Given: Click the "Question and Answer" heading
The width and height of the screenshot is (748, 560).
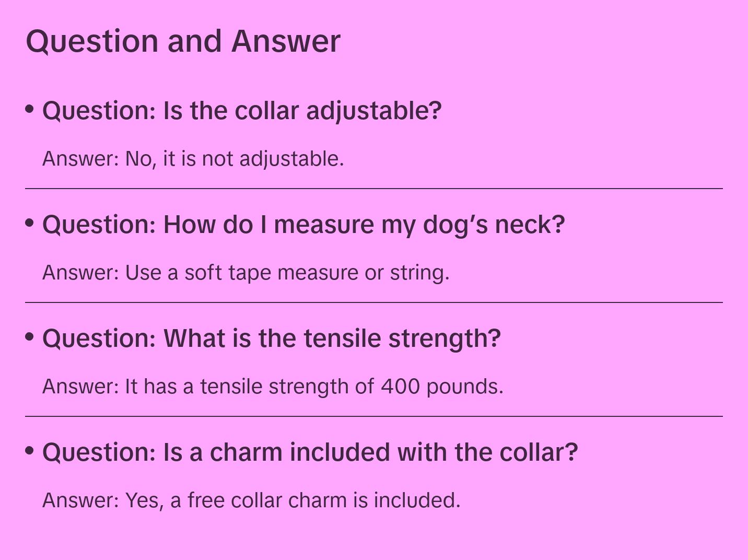Looking at the screenshot, I should click(183, 41).
